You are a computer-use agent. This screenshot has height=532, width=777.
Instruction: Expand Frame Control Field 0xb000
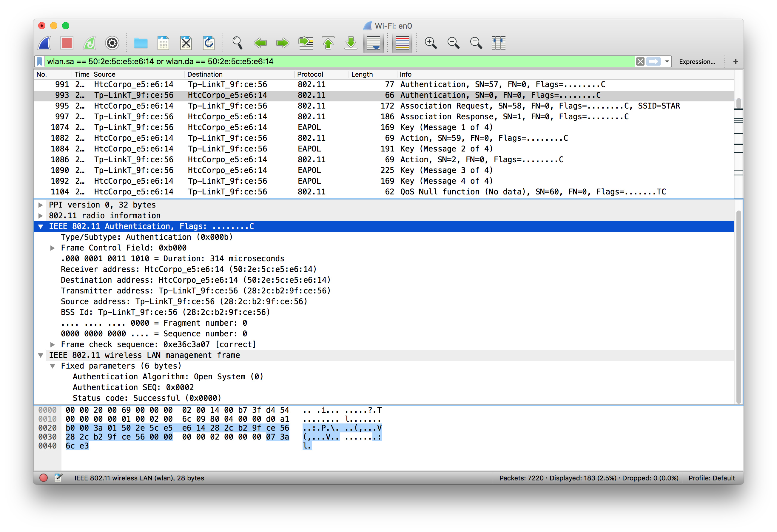pyautogui.click(x=53, y=248)
